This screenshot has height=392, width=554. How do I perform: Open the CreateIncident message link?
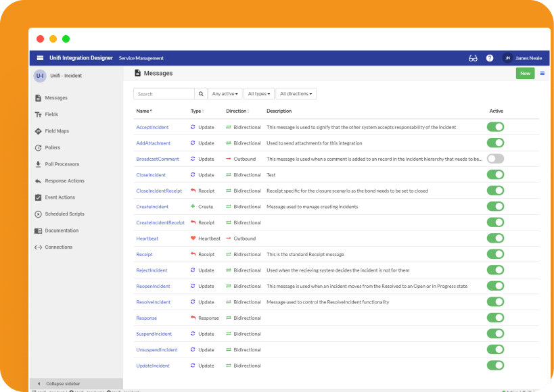[152, 207]
